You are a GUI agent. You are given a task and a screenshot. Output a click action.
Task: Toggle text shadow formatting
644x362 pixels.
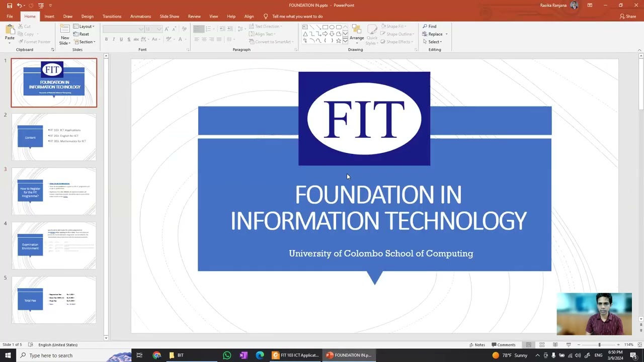(x=129, y=39)
